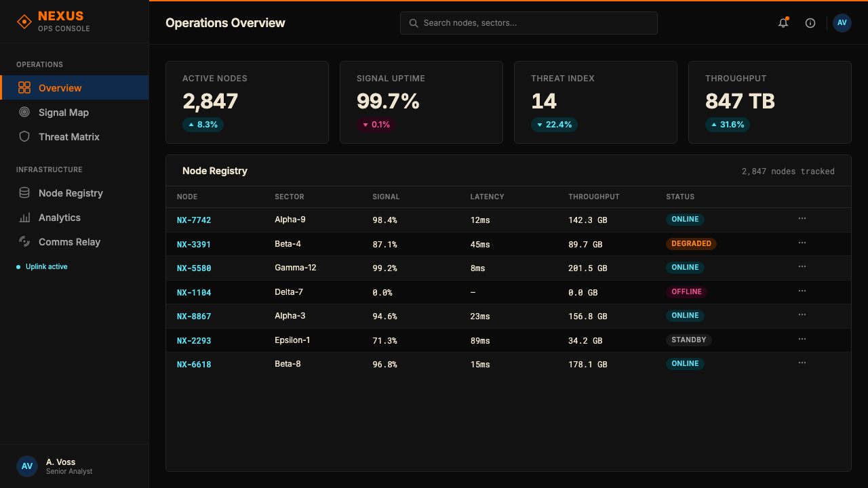Screen dimensions: 868x488
Task: Click the Operations Overview title
Action: pos(225,23)
